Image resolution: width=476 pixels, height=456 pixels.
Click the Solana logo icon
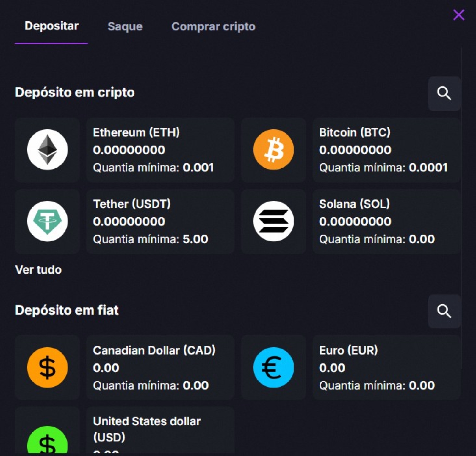(x=273, y=221)
